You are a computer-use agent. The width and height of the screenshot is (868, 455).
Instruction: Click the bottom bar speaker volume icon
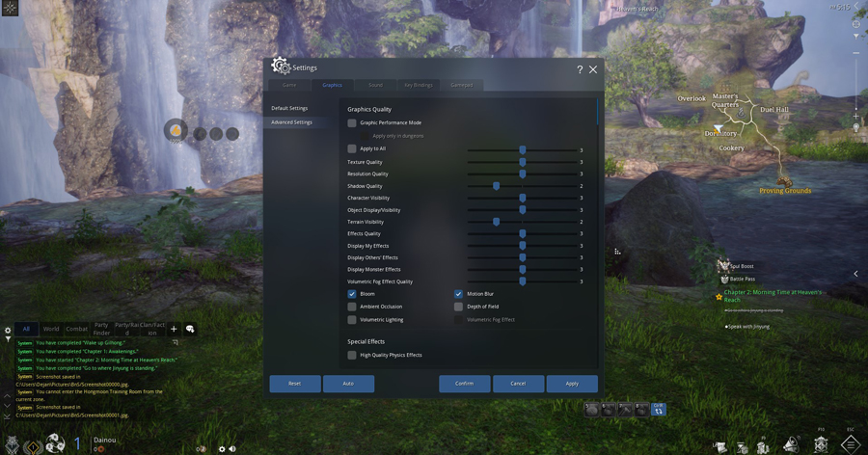pos(232,449)
